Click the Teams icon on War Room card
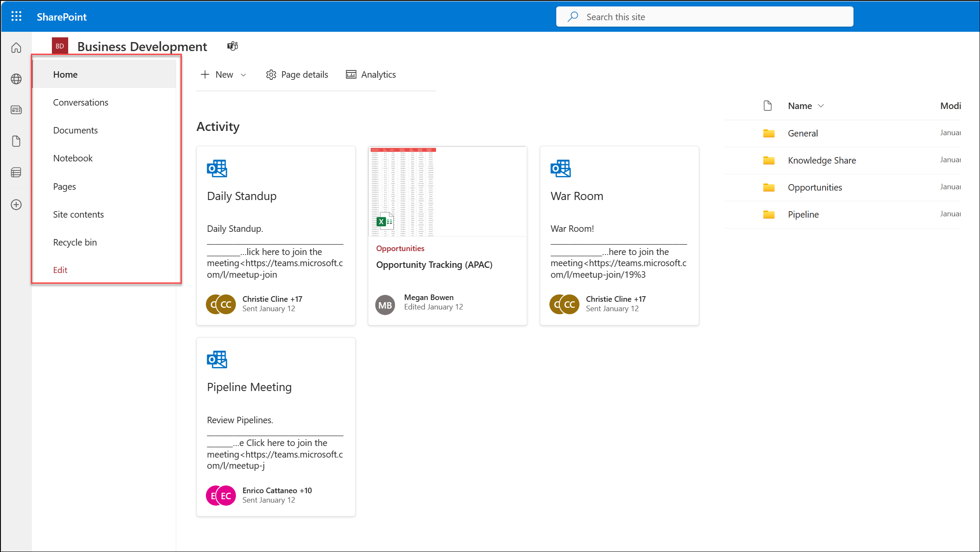Screen dimensions: 980x552 click(x=561, y=169)
